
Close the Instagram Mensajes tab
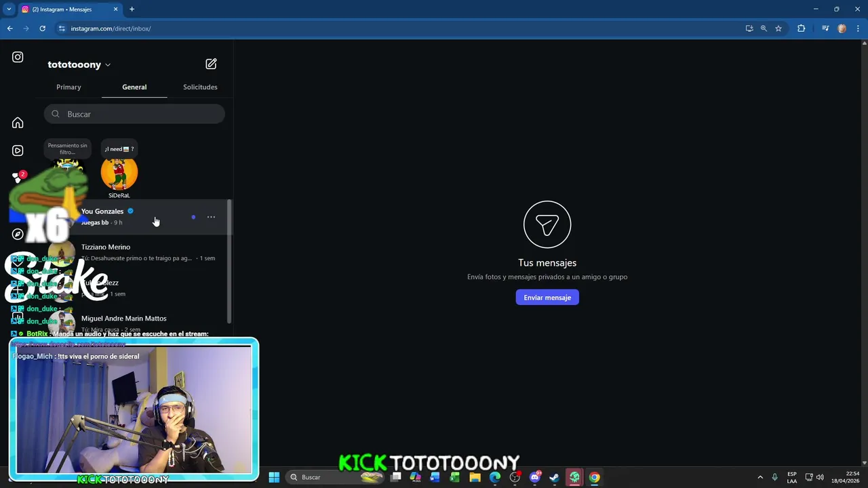click(115, 9)
